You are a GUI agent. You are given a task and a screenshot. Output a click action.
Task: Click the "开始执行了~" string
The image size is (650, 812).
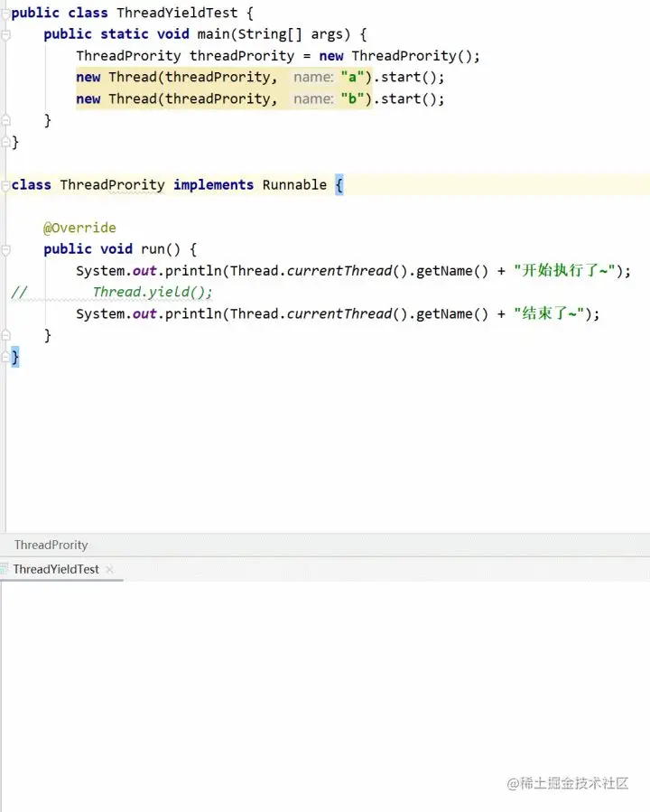564,271
